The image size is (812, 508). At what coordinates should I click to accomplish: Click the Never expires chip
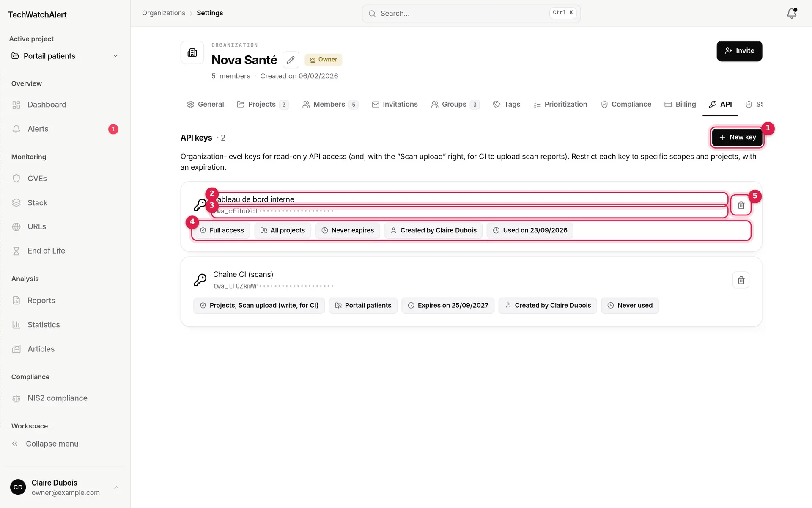[x=348, y=230]
